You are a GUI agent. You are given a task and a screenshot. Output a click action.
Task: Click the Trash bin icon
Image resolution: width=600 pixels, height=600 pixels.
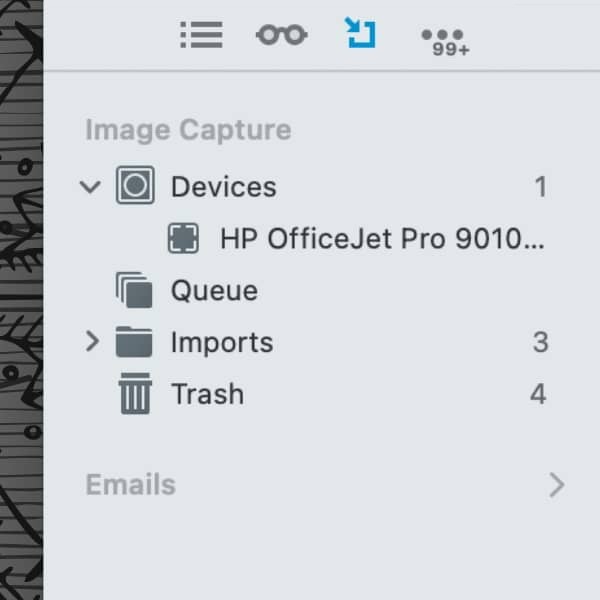135,394
